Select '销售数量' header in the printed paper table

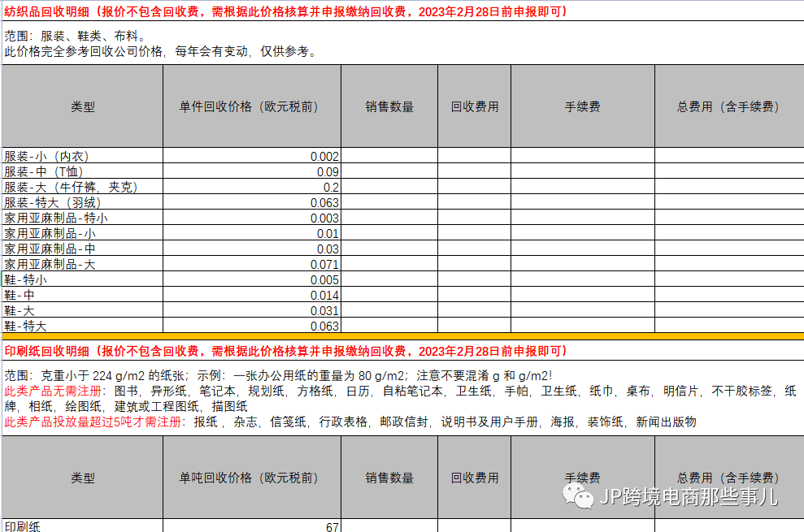pos(389,478)
